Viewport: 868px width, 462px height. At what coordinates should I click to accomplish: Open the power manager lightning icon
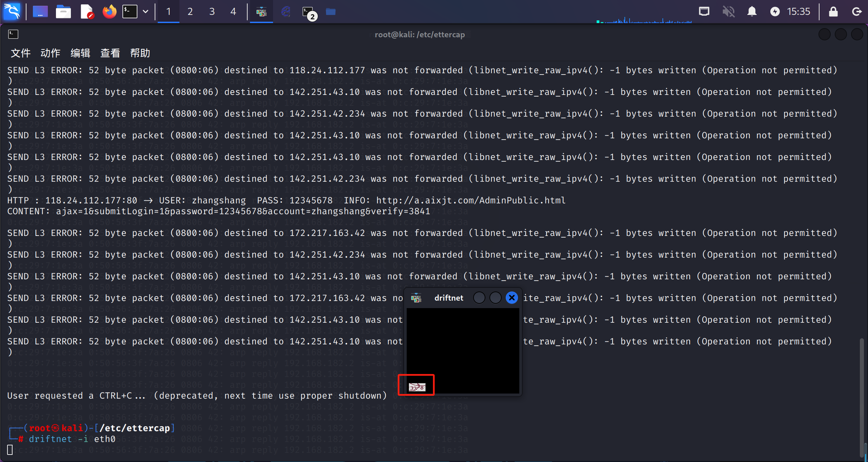pos(775,12)
